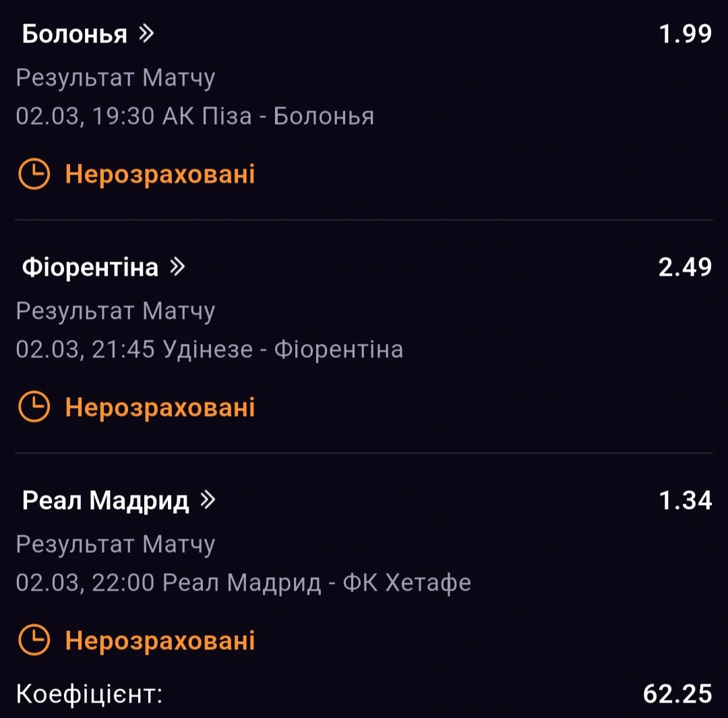Screen dimensions: 728x718
Task: Click the clock icon under the Фіорентіна bet
Action: tap(34, 408)
